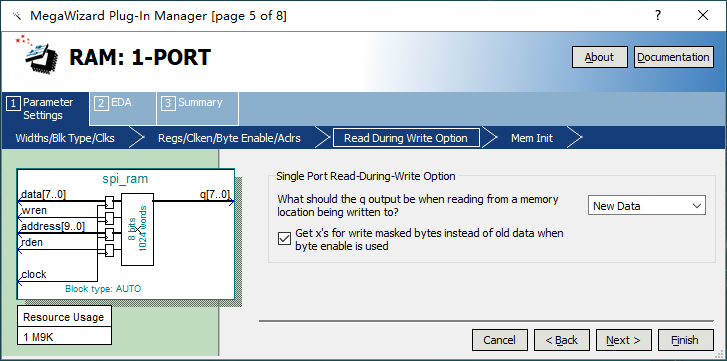Click the q output question text

(418, 206)
